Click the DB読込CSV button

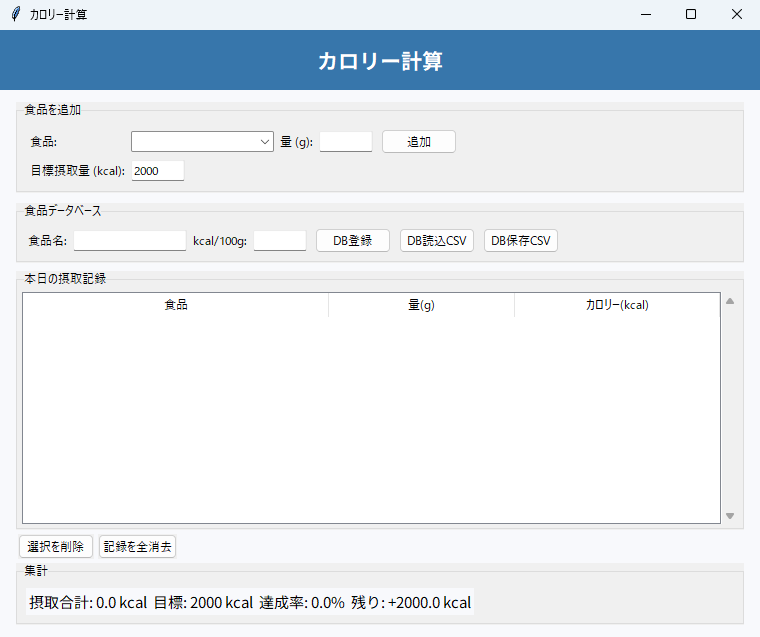tap(437, 241)
